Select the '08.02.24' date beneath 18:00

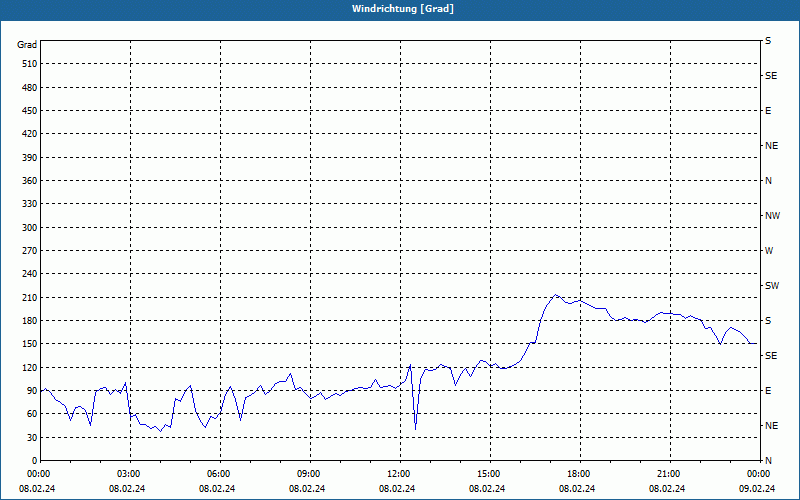[x=577, y=488]
